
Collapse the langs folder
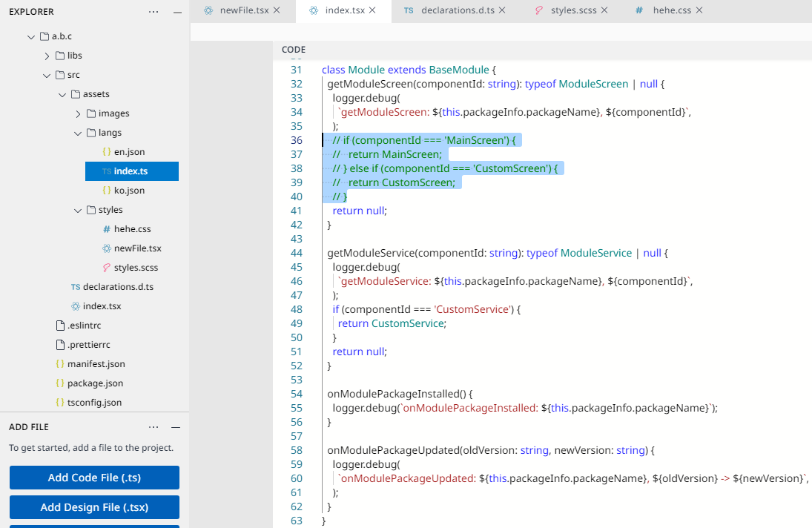point(78,133)
